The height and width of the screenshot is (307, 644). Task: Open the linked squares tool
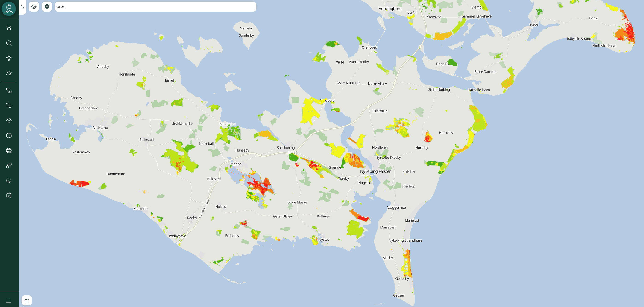tap(9, 166)
